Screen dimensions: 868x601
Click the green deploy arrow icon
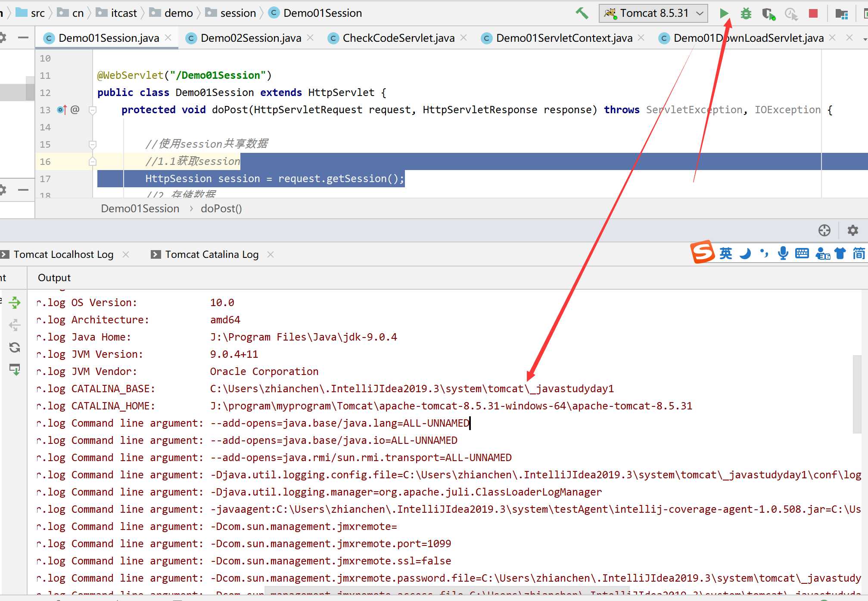(x=15, y=303)
